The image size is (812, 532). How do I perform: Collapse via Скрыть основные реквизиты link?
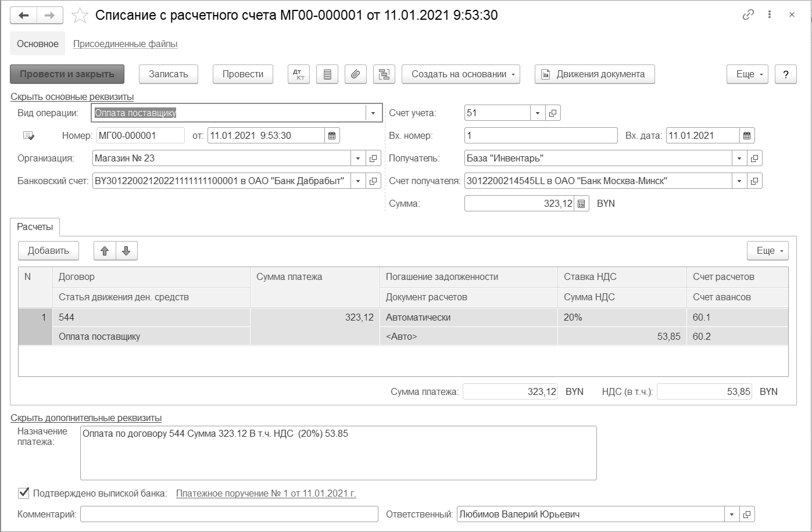[x=72, y=96]
